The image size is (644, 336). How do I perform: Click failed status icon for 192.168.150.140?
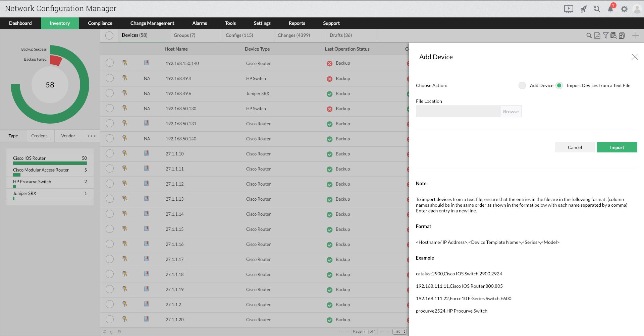(330, 64)
